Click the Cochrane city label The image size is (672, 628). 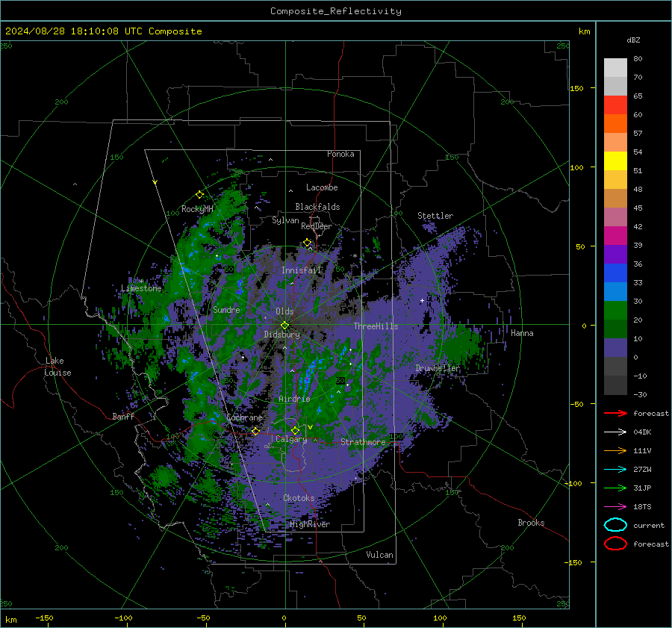(244, 417)
